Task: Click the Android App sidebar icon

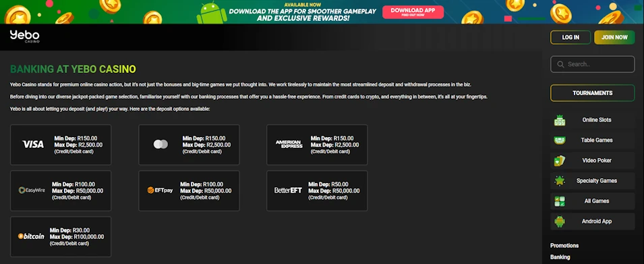Action: 560,221
